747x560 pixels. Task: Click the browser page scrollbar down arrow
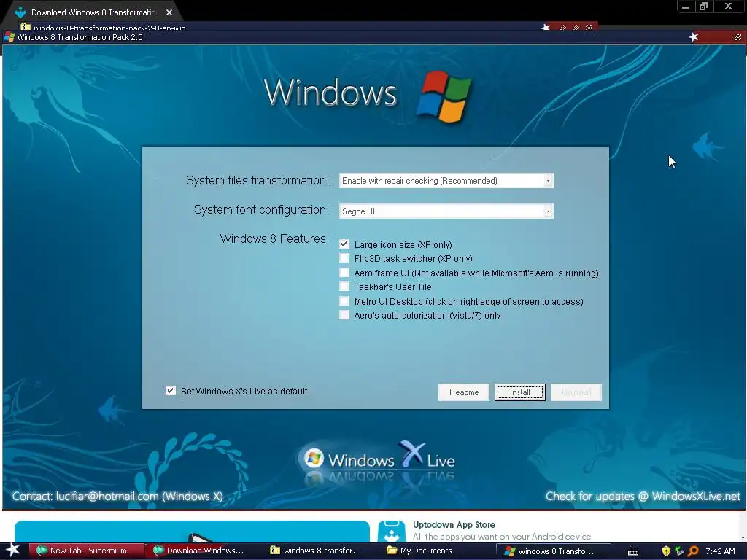click(743, 537)
